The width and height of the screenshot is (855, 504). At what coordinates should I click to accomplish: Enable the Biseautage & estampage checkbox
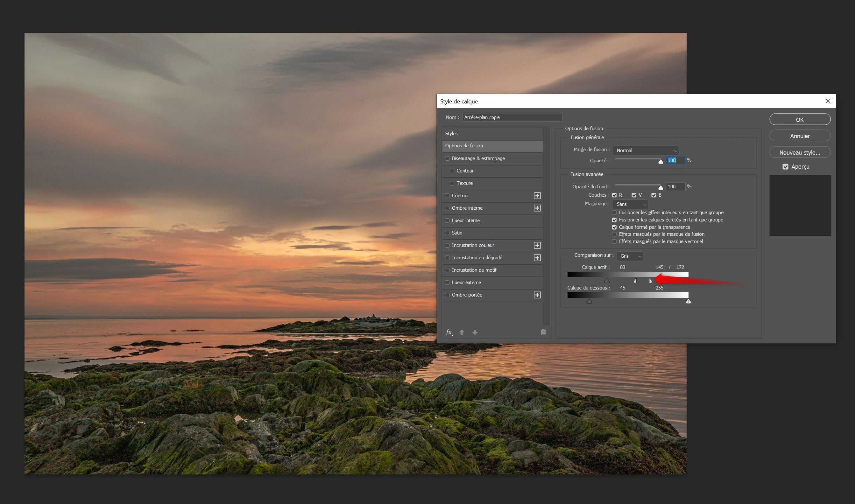click(447, 158)
